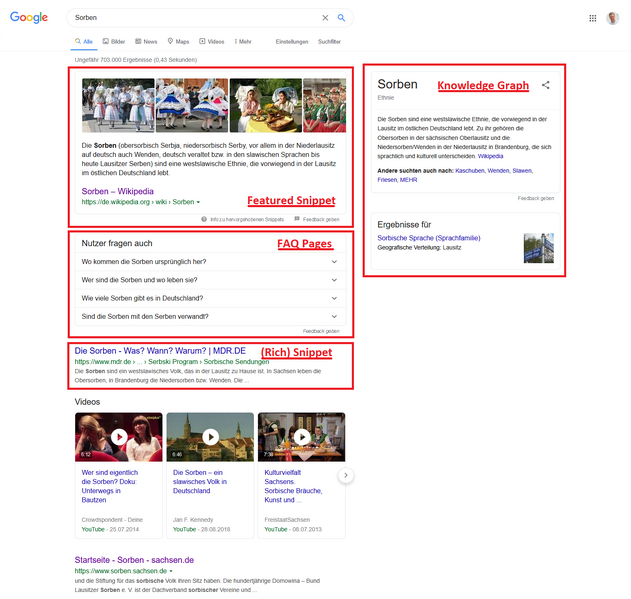
Task: Select the Alle tab
Action: point(84,41)
